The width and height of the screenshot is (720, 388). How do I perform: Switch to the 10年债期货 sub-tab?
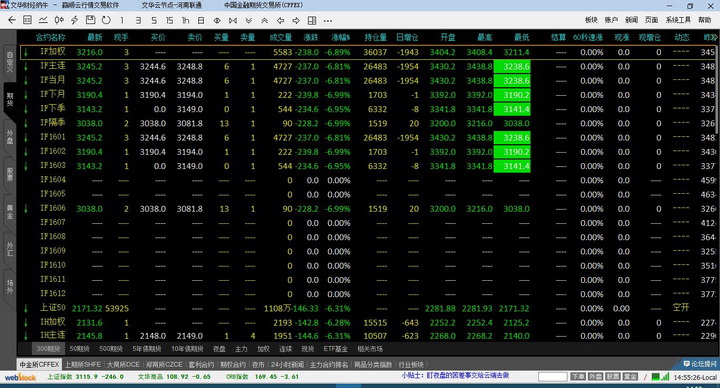point(187,349)
